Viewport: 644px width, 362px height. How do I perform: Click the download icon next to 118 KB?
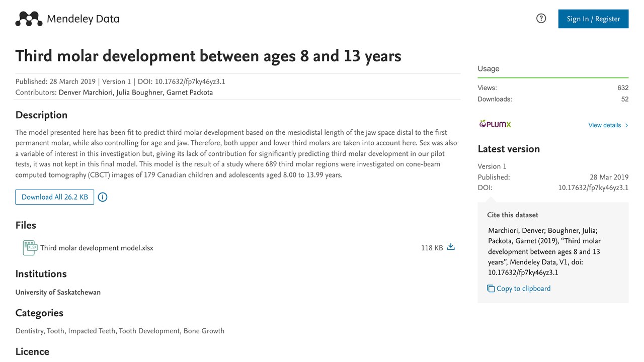(x=451, y=247)
